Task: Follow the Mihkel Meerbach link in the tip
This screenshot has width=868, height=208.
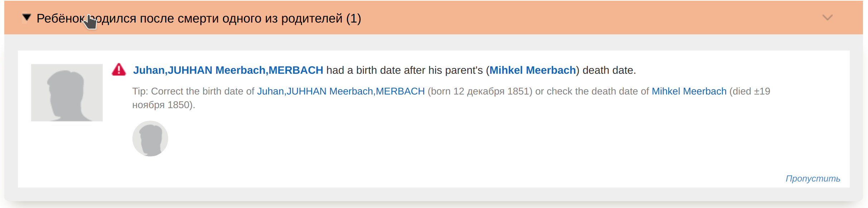Action: click(689, 91)
